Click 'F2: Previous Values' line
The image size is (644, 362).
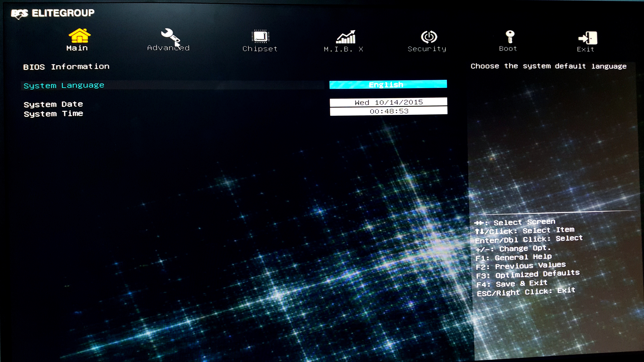tap(521, 266)
